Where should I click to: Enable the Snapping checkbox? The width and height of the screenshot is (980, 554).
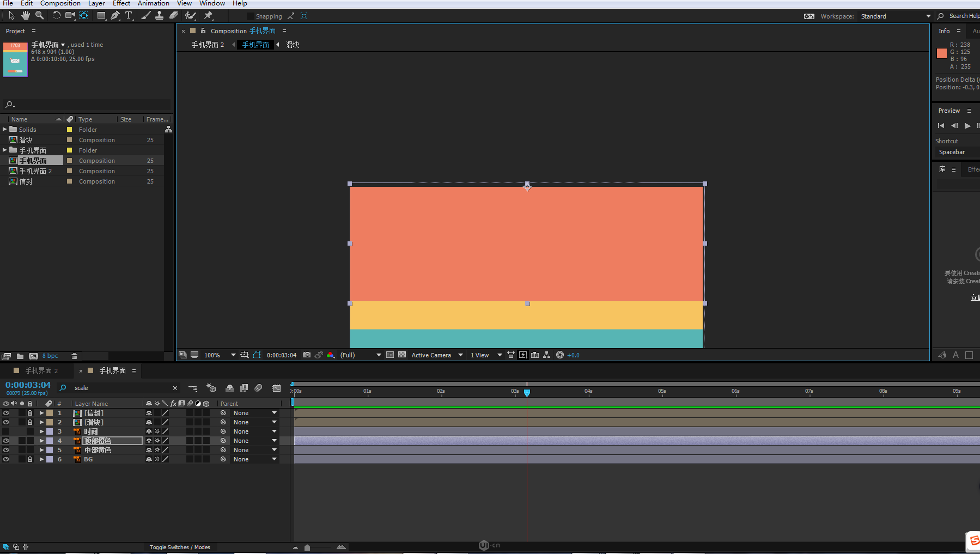[x=250, y=16]
